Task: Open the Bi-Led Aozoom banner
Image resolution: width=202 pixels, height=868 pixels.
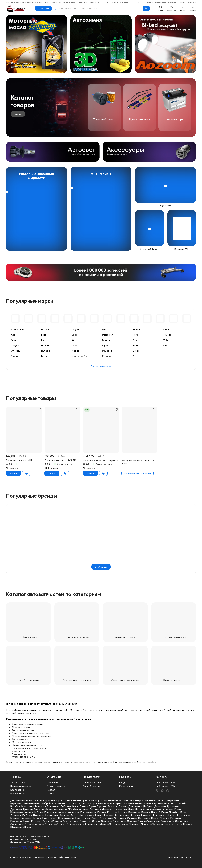Action: [165, 44]
